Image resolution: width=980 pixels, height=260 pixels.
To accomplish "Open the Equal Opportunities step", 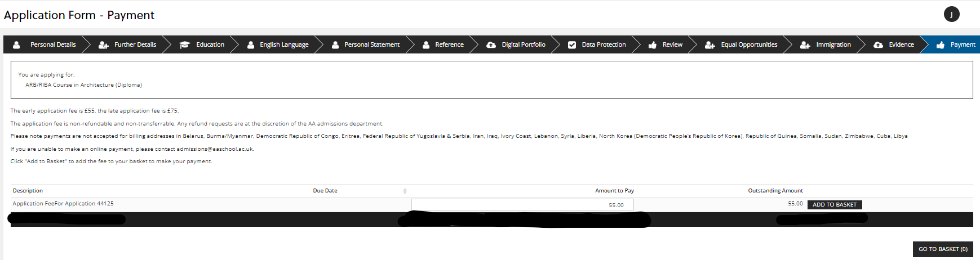I will click(748, 45).
